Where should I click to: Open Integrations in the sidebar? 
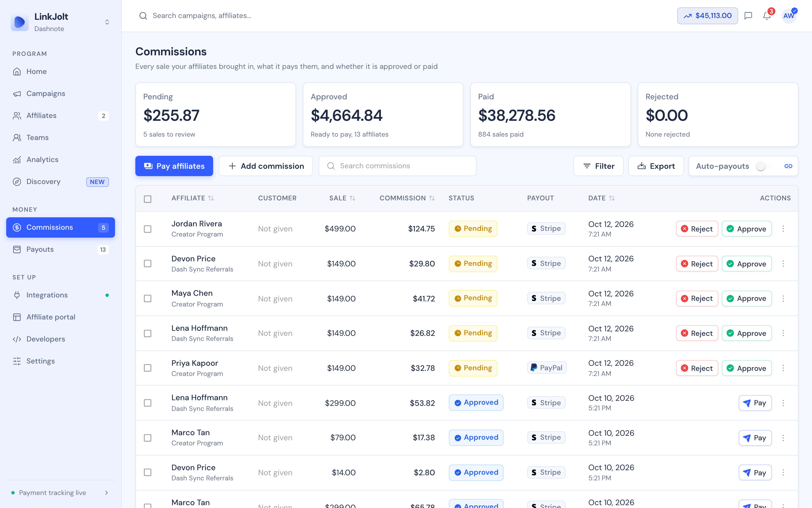[60, 295]
